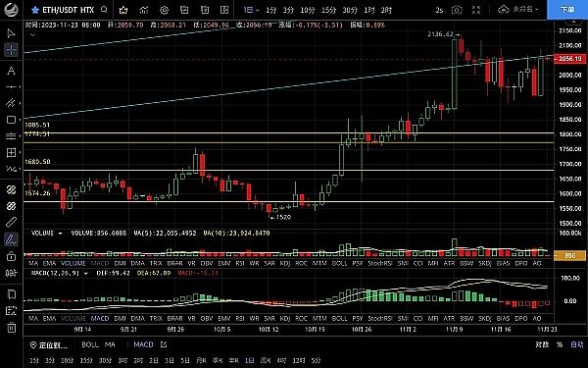Screen dimensions: 588x368
Task: Click the bookmark icon in left sidebar
Action: [11, 294]
